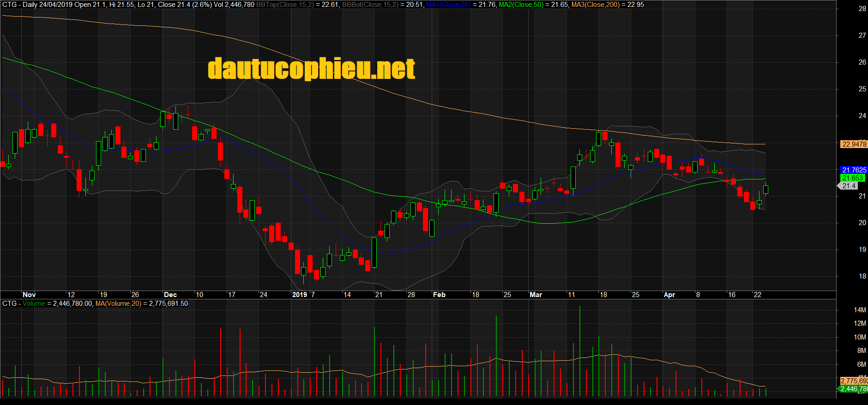Jump to Dec on the date axis
This screenshot has width=868, height=405.
pos(170,295)
